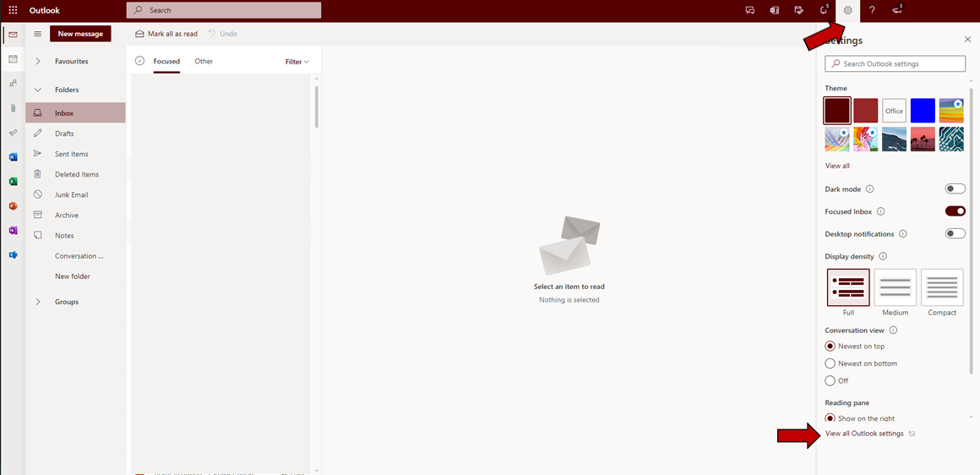Click the Help question mark icon
This screenshot has width=980, height=475.
872,10
